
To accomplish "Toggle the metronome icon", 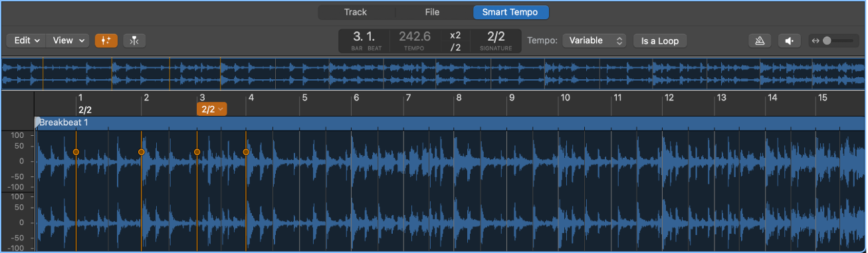I will pyautogui.click(x=760, y=41).
